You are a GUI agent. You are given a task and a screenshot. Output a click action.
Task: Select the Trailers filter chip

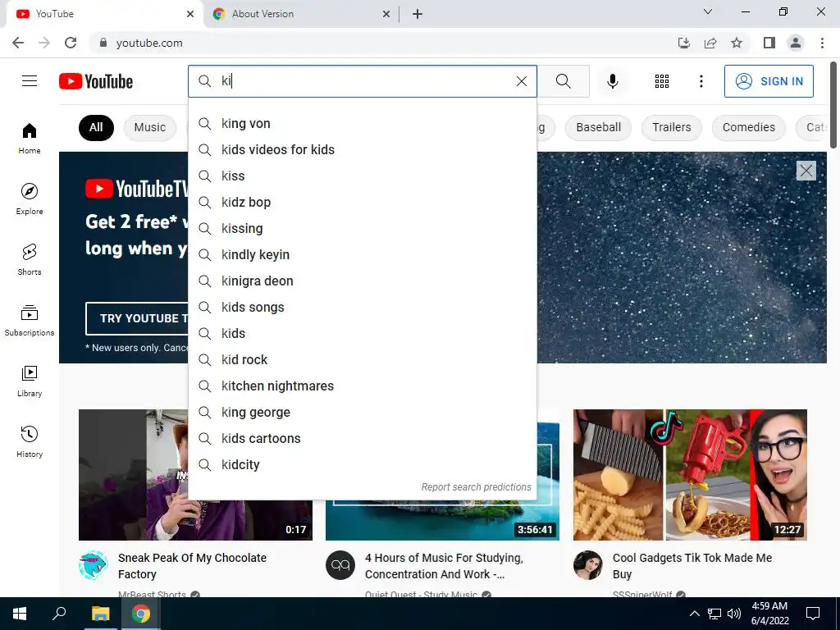point(671,127)
